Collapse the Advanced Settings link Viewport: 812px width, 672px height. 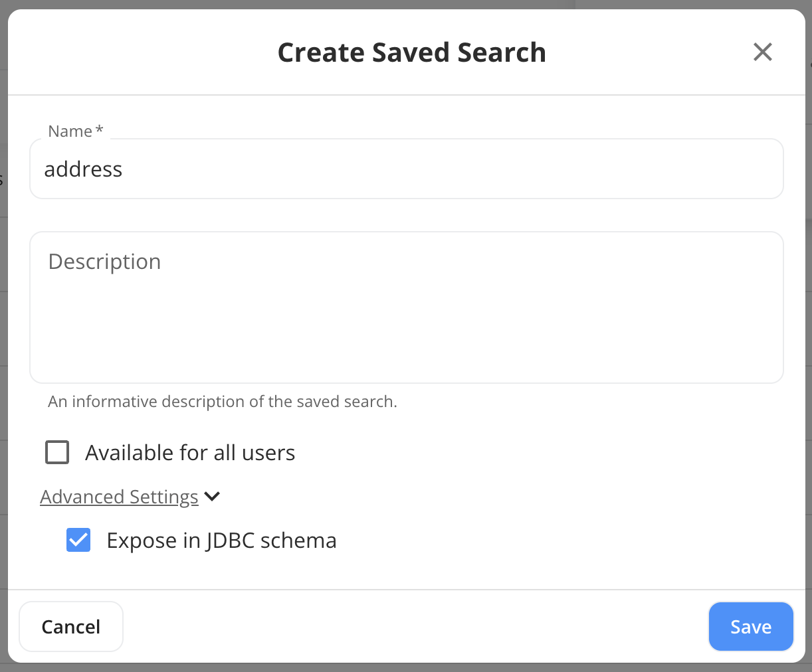pos(119,497)
